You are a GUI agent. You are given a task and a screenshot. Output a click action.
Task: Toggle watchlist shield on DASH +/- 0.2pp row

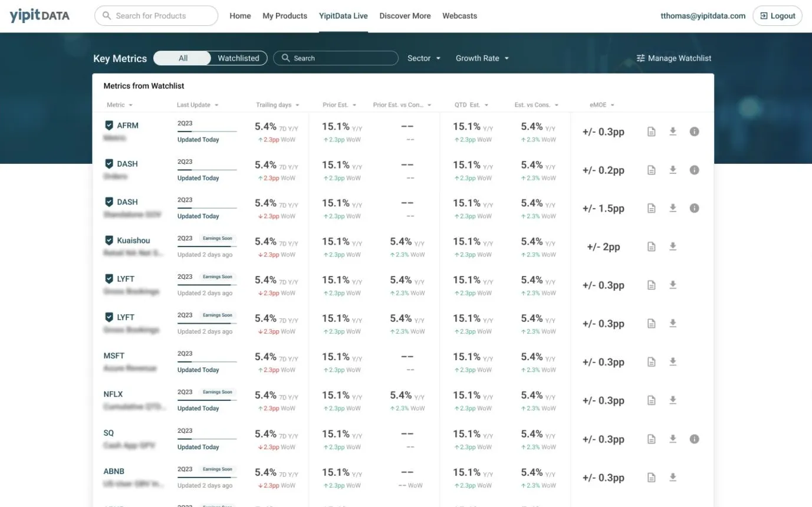(x=109, y=164)
